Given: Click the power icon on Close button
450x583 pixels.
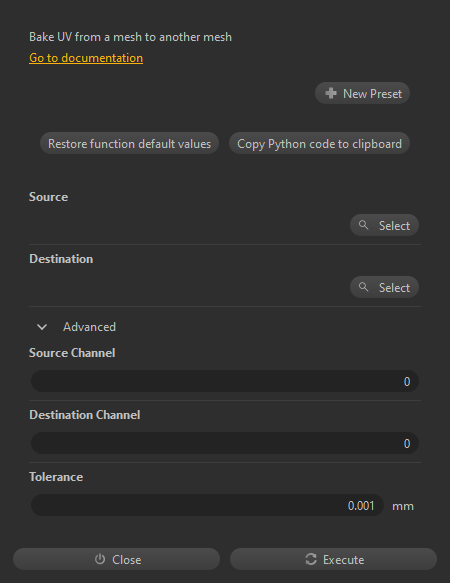Looking at the screenshot, I should [x=100, y=559].
